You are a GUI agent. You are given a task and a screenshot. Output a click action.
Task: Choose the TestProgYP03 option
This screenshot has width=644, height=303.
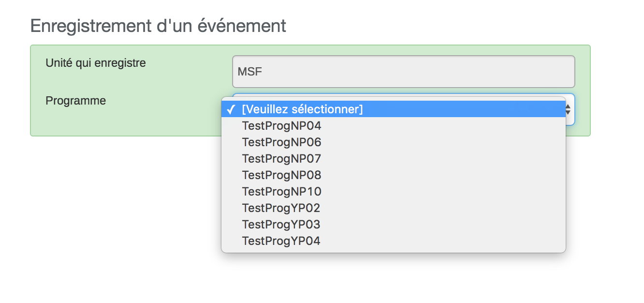(x=281, y=225)
